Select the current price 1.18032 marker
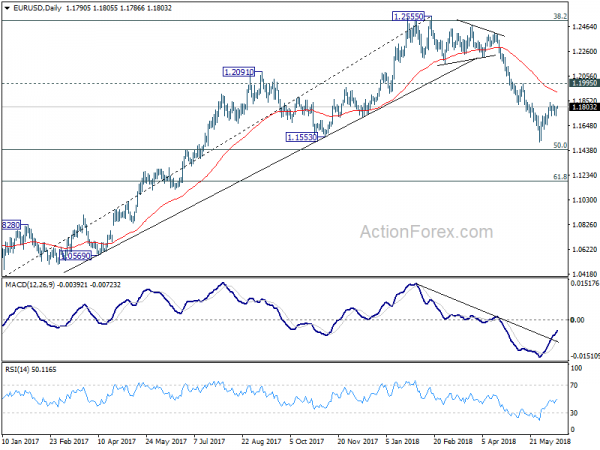The width and height of the screenshot is (600, 450). coord(584,107)
